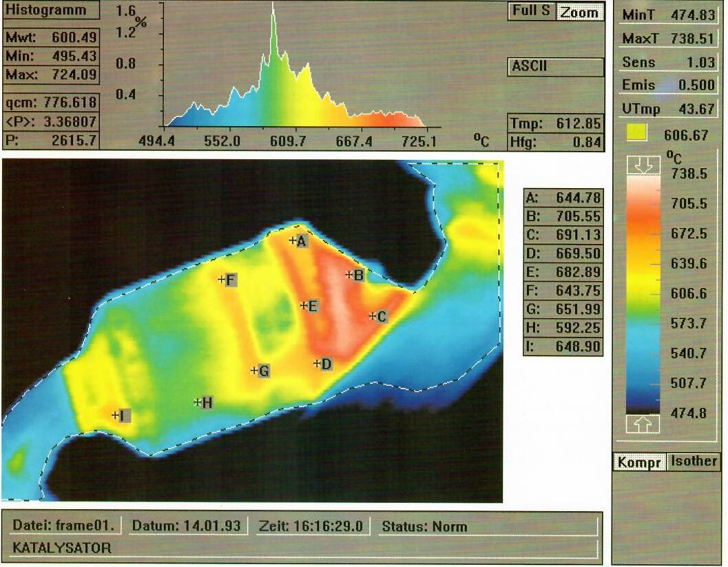Select marker F on the thermal image
This screenshot has height=567, width=728.
click(x=222, y=280)
